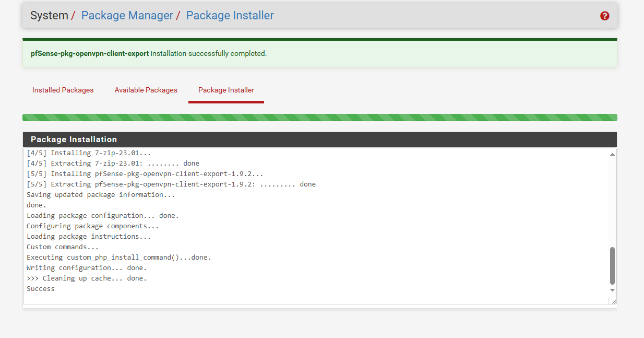644x338 pixels.
Task: Click the log scrollbar down arrow
Action: [x=613, y=290]
